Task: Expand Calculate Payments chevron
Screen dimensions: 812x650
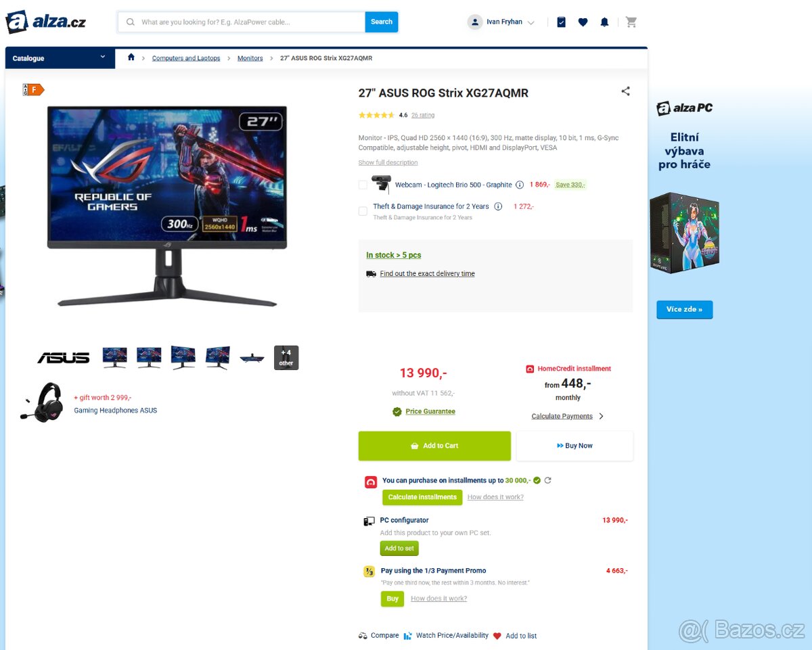Action: click(602, 417)
